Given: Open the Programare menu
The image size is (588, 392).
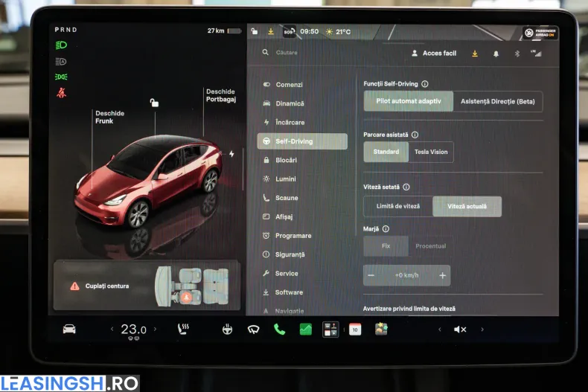Looking at the screenshot, I should point(302,236).
